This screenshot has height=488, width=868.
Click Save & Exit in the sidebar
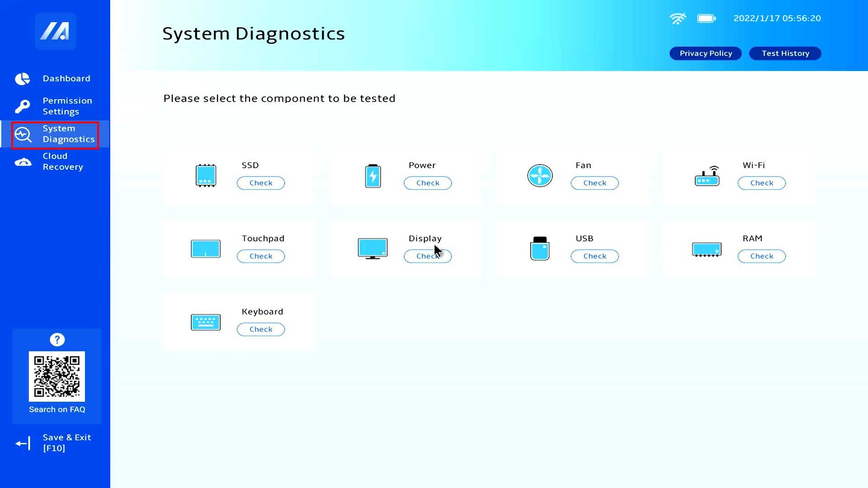pyautogui.click(x=66, y=443)
